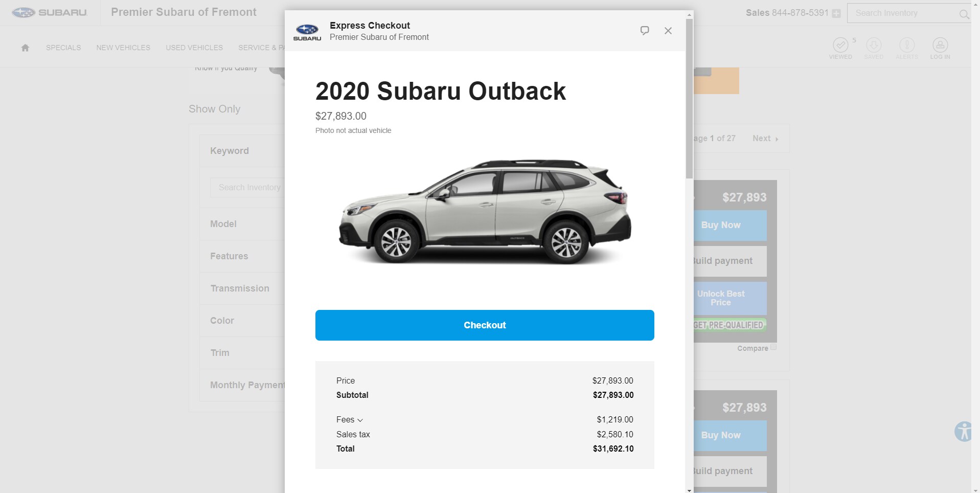Focus the Keyword Search Inventory field
Viewport: 980px width, 493px height.
(247, 188)
